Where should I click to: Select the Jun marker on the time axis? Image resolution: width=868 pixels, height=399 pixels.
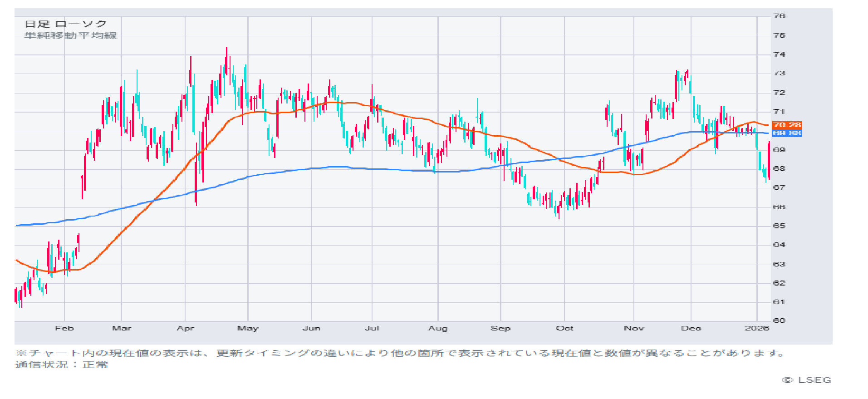(312, 328)
